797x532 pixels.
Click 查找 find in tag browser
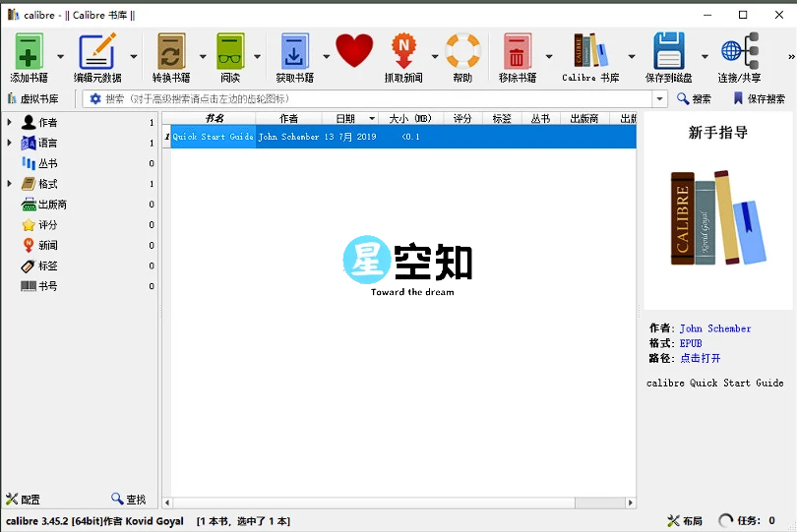pyautogui.click(x=129, y=500)
